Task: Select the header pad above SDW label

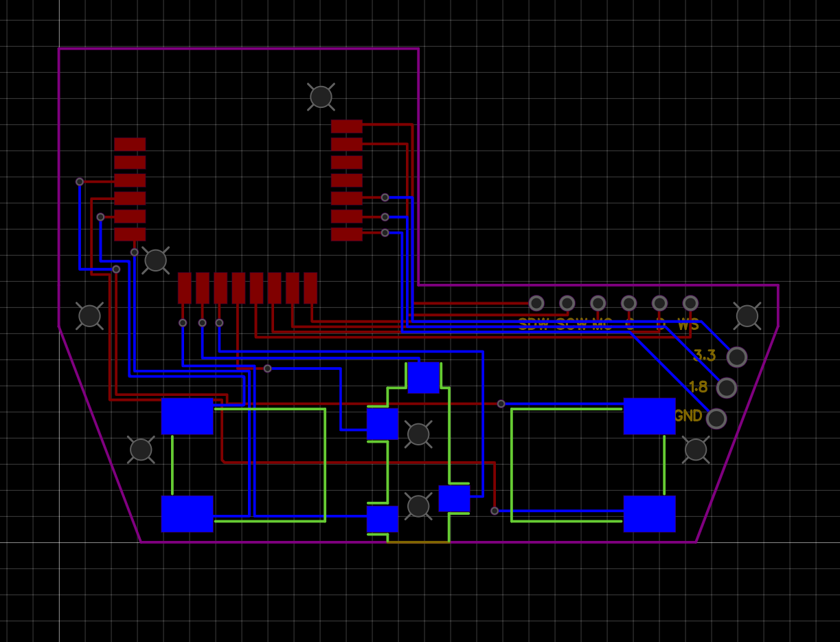Action: click(536, 303)
